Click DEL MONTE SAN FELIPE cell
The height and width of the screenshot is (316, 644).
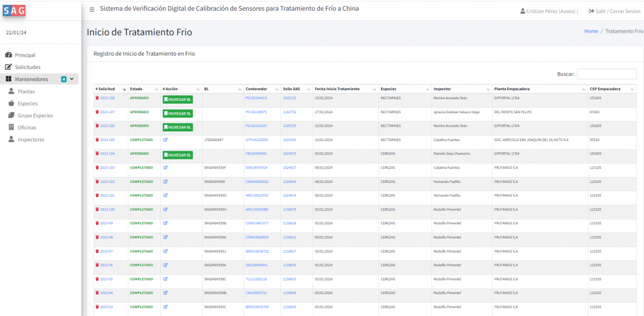tap(512, 112)
